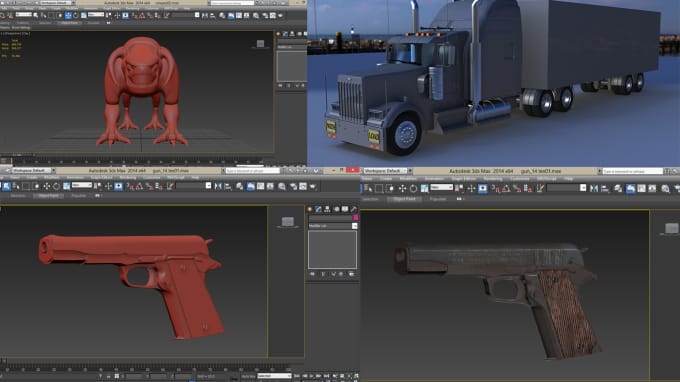This screenshot has height=382, width=680.
Task: Toggle Window/Crossing selection in red gun window
Action: click(x=36, y=186)
